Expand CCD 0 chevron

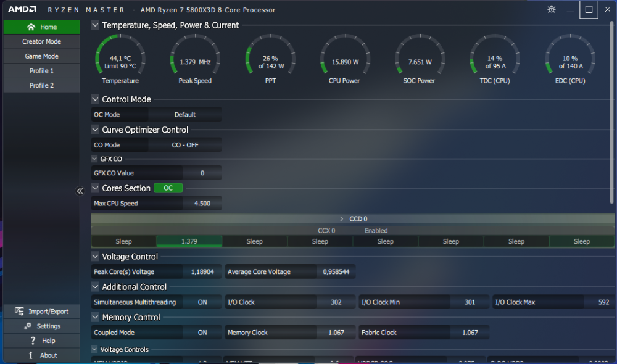tap(342, 219)
